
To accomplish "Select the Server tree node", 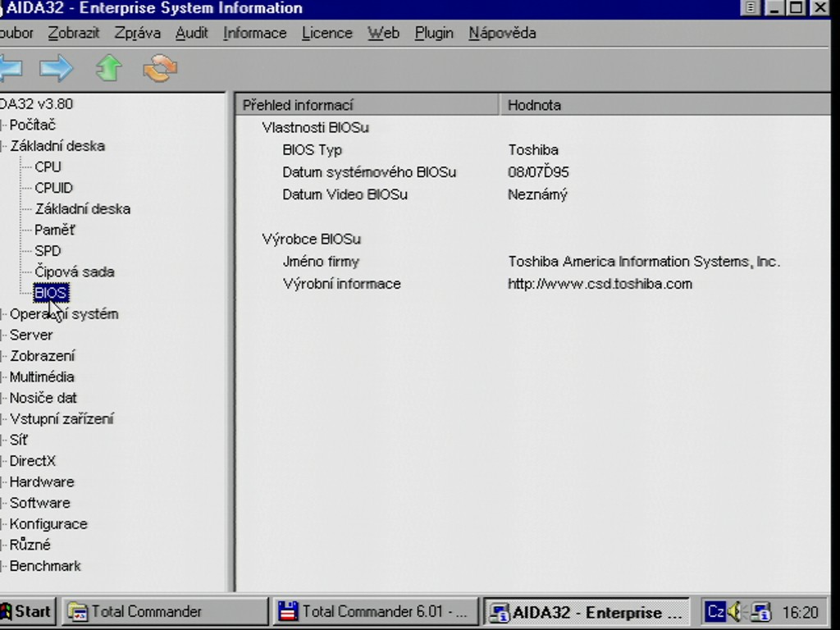I will [x=31, y=335].
